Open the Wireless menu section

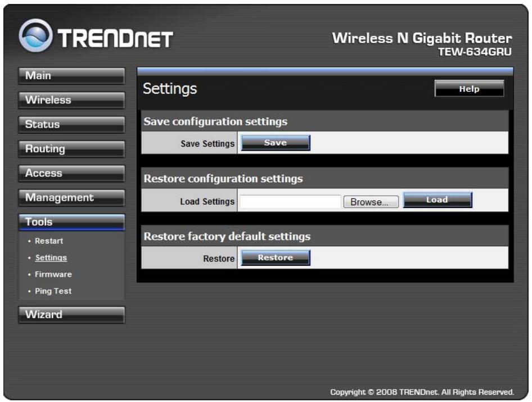pyautogui.click(x=71, y=100)
